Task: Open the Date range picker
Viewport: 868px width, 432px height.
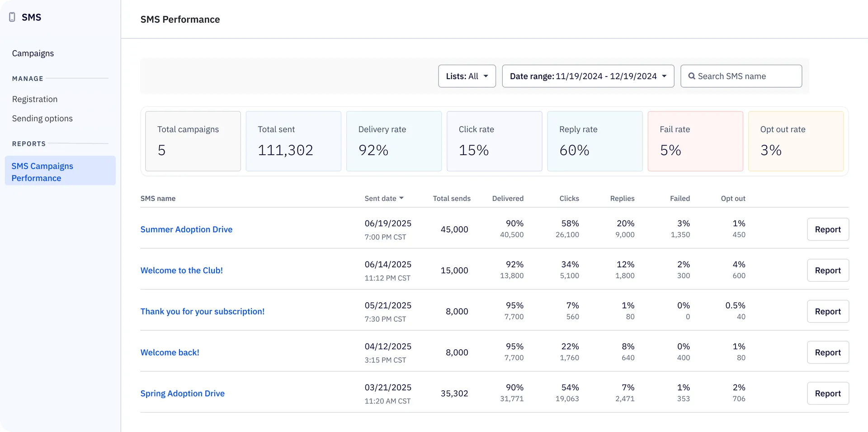Action: 588,76
